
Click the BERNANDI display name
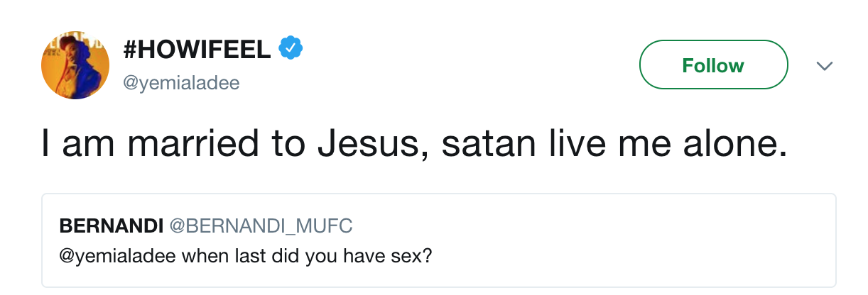click(x=111, y=226)
